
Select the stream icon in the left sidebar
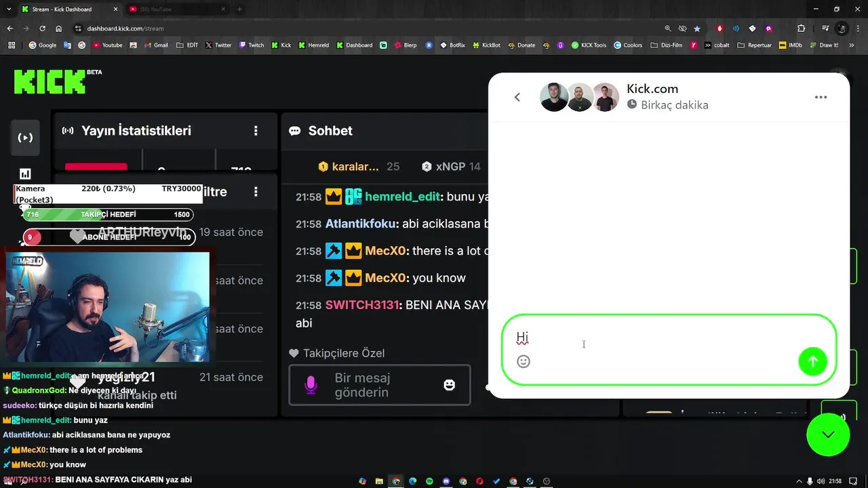[25, 138]
